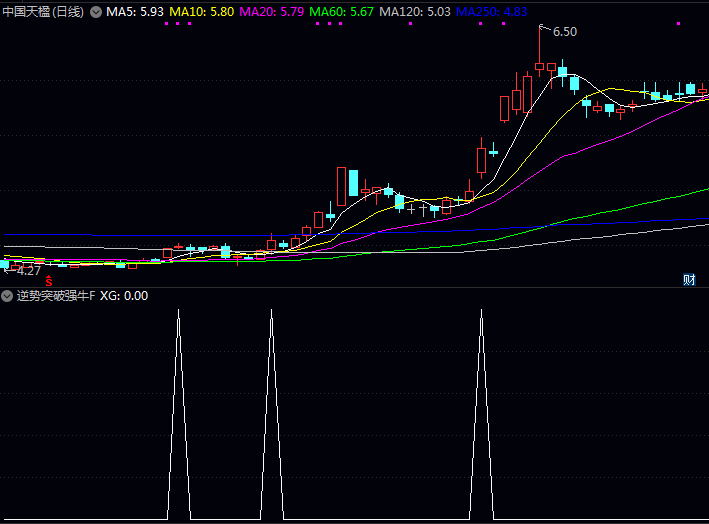Select the green MA60: 5.67 label
Viewport: 709px width, 524px height.
point(342,12)
